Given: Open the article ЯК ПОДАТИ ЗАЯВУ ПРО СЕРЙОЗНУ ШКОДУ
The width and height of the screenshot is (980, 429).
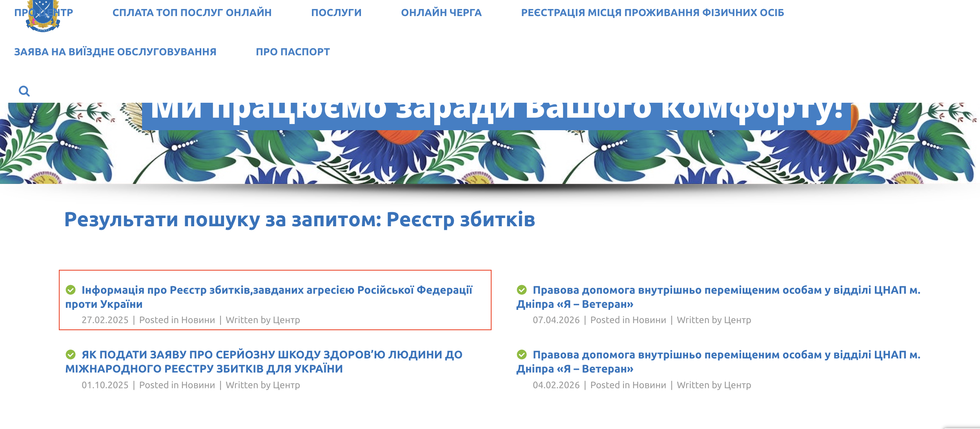Looking at the screenshot, I should pos(264,362).
